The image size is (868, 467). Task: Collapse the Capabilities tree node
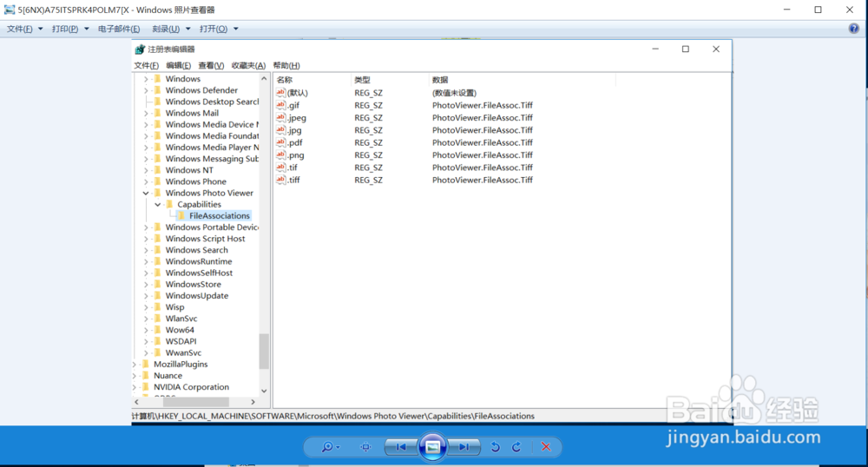coord(158,205)
